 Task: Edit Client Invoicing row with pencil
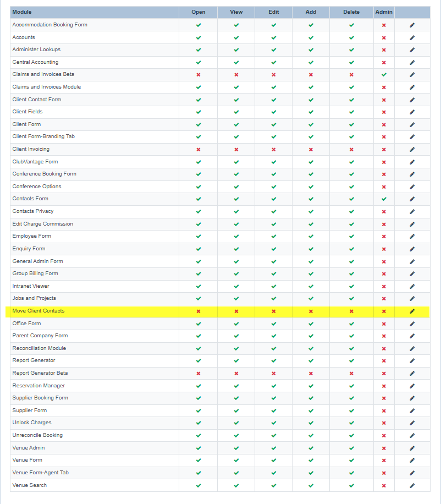[412, 149]
